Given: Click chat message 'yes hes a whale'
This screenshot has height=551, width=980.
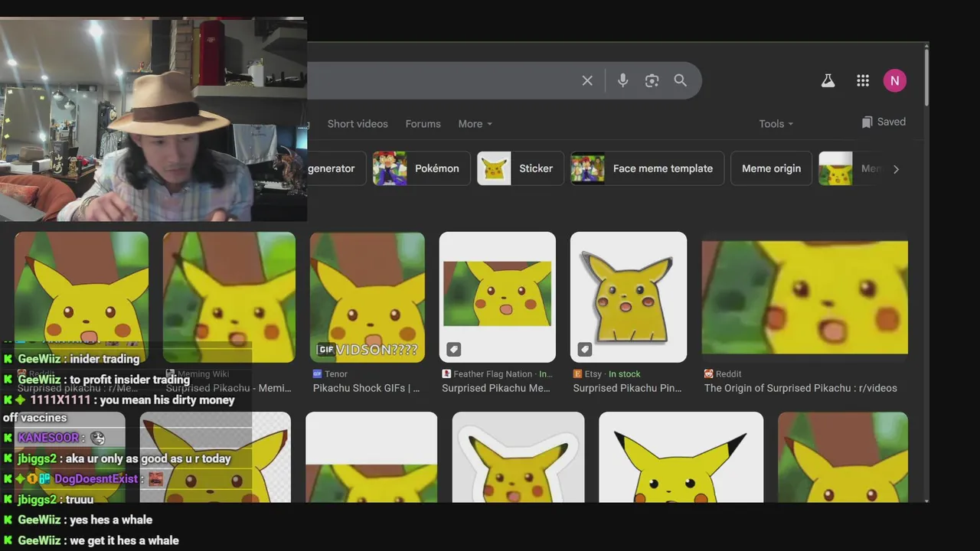Looking at the screenshot, I should point(111,520).
